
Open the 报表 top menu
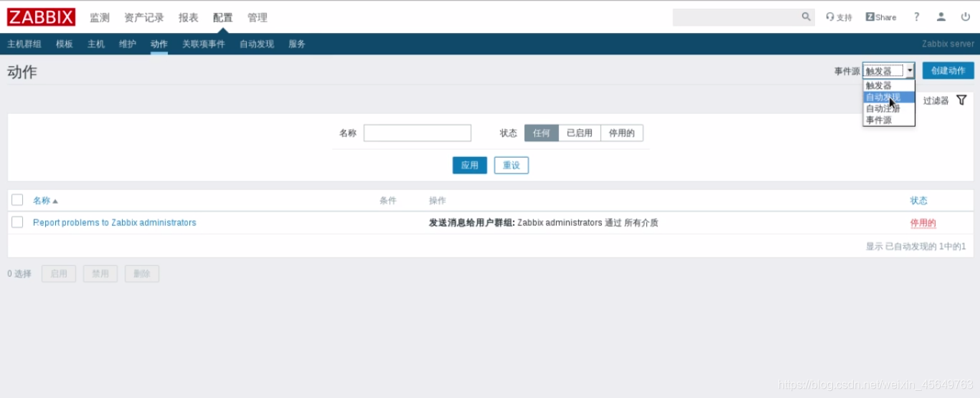[x=189, y=17]
